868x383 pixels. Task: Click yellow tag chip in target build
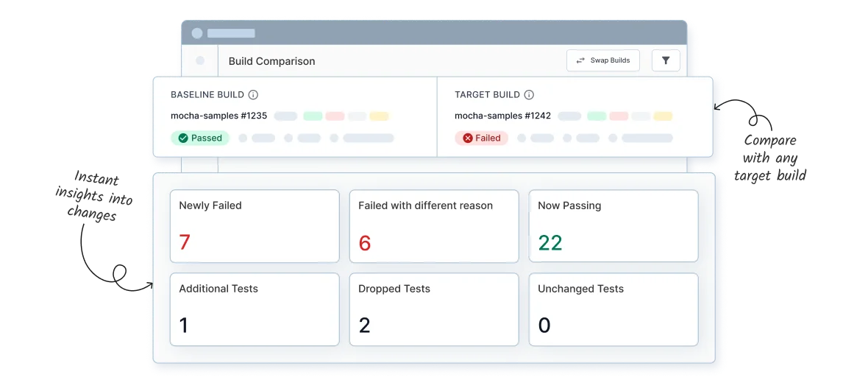pyautogui.click(x=664, y=116)
